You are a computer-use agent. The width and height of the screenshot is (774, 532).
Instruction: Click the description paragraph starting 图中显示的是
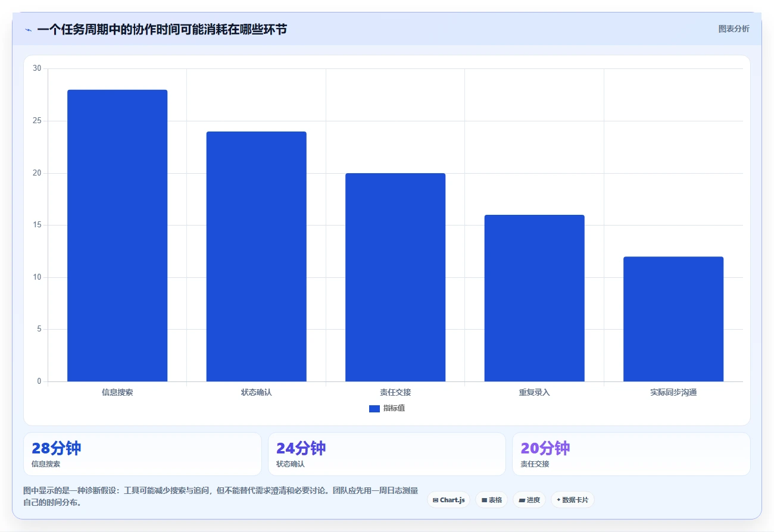(x=221, y=496)
